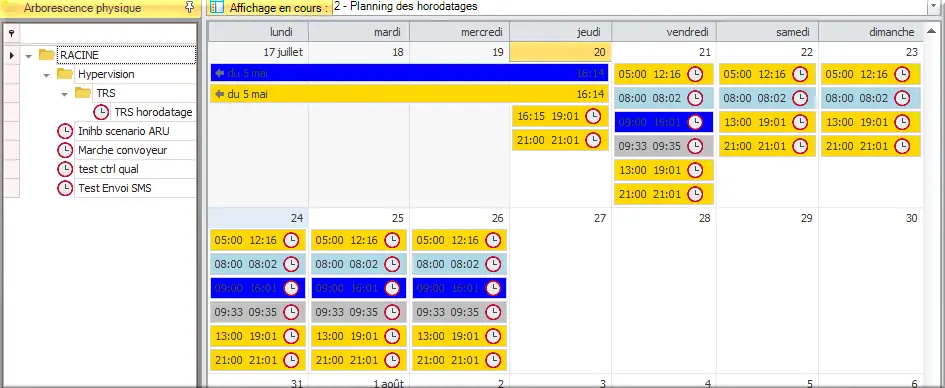Collapse the RACINE tree node
945x388 pixels.
[x=28, y=55]
